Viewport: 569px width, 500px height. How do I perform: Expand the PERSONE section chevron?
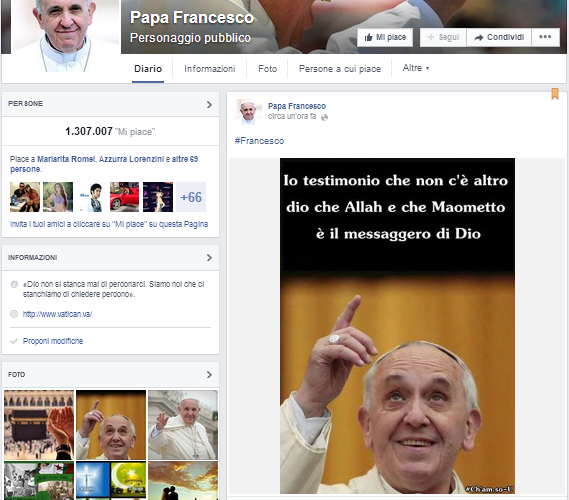pos(209,104)
